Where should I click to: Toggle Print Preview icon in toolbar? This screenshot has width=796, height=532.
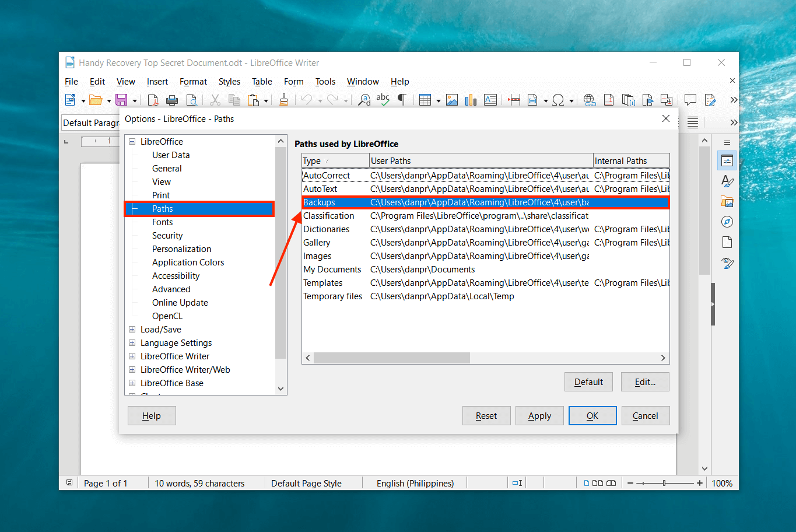(x=191, y=100)
